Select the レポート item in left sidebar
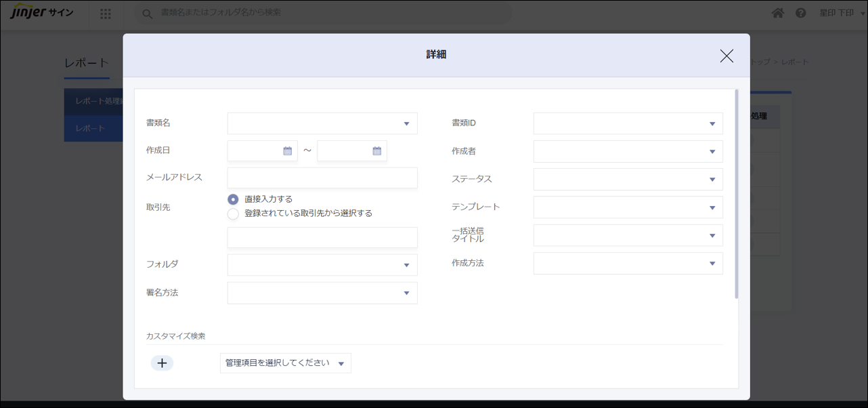The width and height of the screenshot is (868, 408). tap(91, 129)
